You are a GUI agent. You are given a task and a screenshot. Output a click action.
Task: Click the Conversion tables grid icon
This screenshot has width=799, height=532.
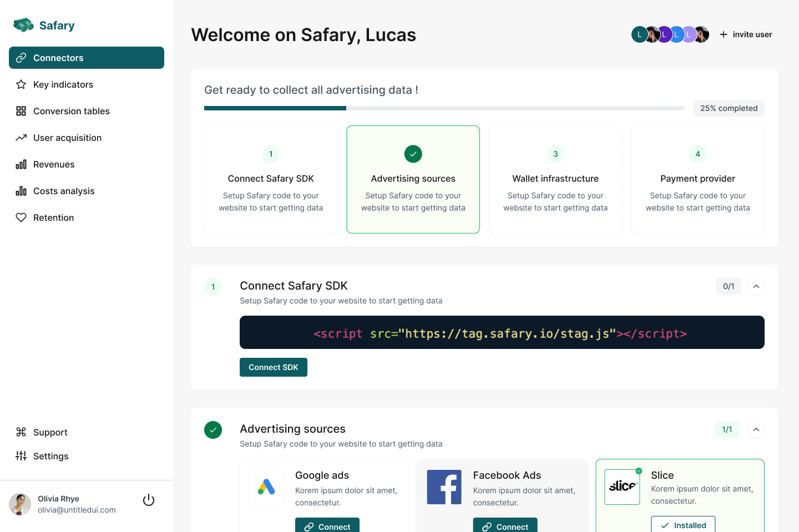[21, 111]
